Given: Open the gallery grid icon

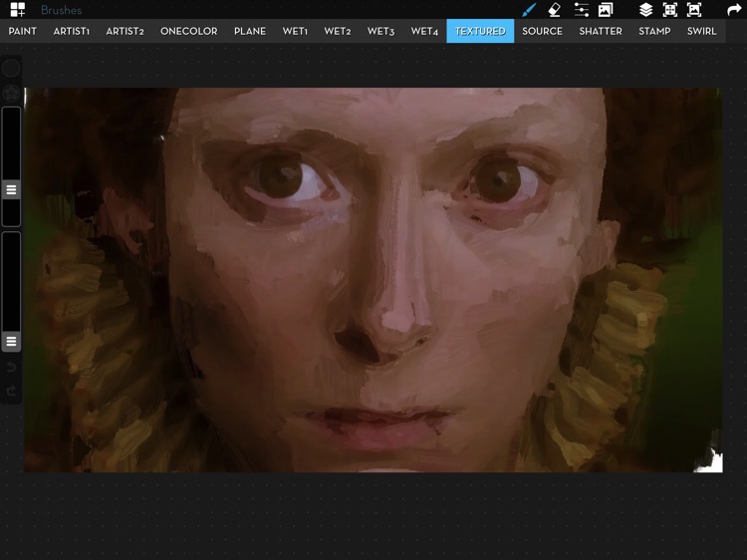Looking at the screenshot, I should [x=18, y=10].
